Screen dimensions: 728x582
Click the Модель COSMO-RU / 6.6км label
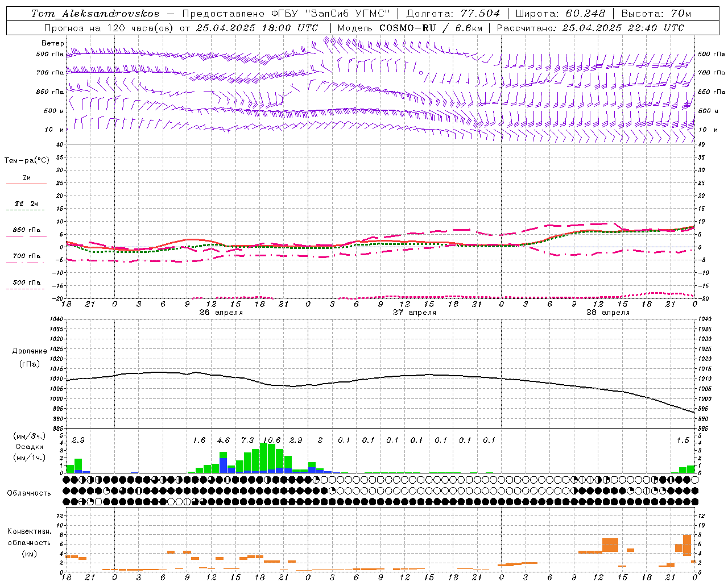click(x=409, y=28)
